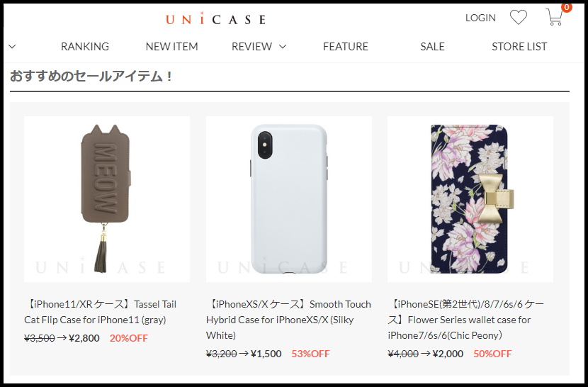Open the shopping cart icon

click(554, 17)
